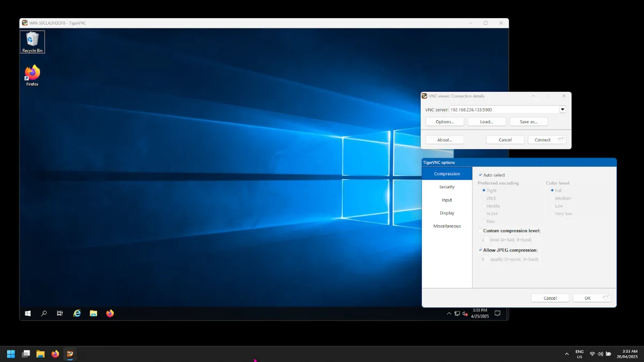This screenshot has height=362, width=644.
Task: Click the tiger icon in the Connection details title bar
Action: (x=425, y=96)
